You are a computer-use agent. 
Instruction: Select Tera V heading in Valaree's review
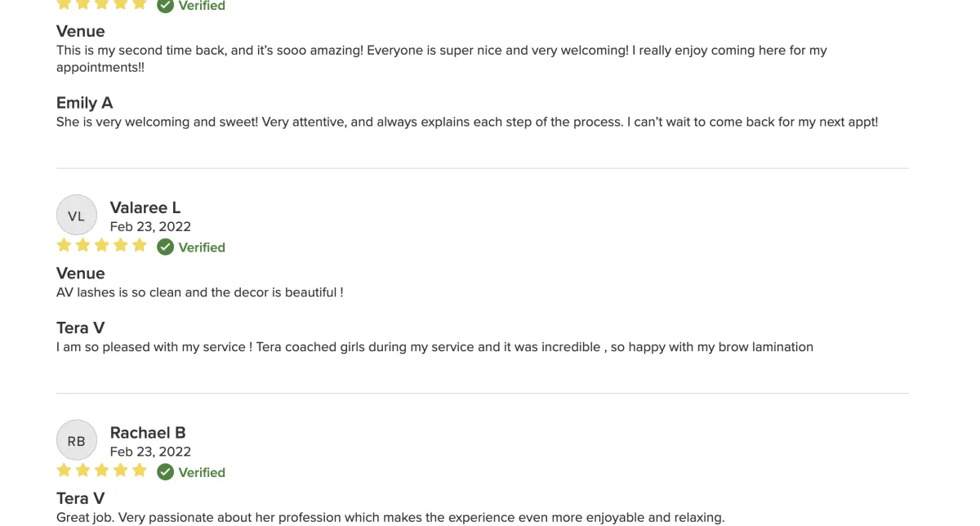point(81,328)
